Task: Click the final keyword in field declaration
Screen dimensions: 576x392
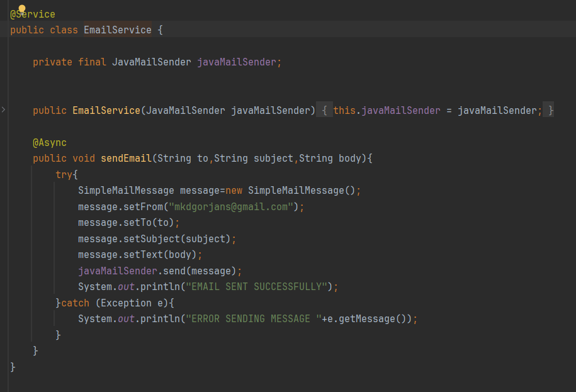Action: click(92, 62)
